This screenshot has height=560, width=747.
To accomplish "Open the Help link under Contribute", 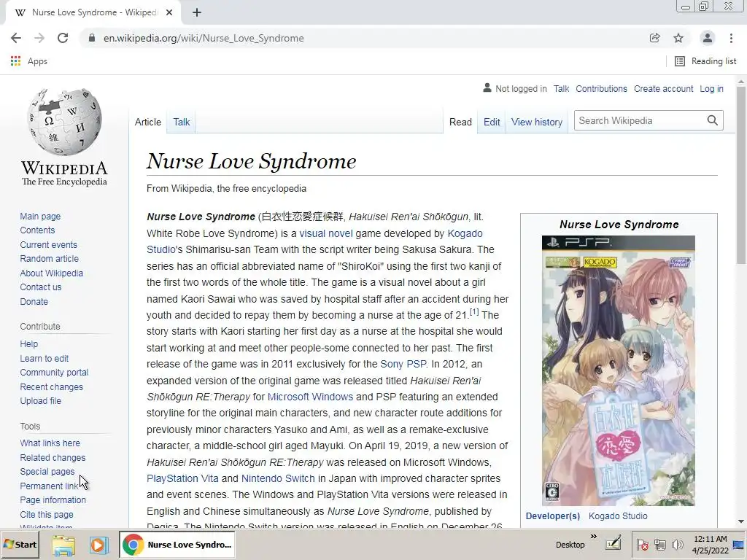I will click(x=28, y=344).
